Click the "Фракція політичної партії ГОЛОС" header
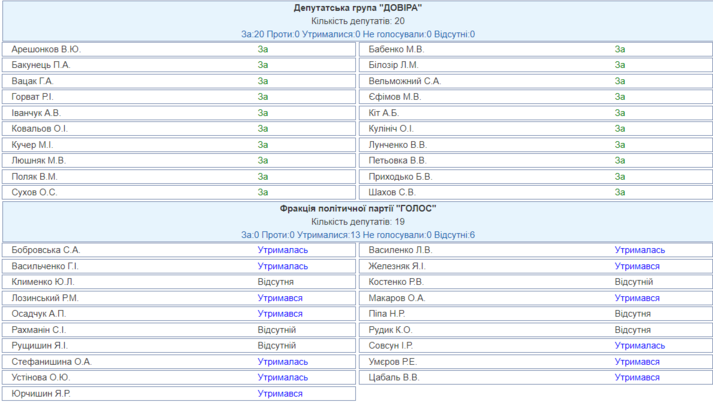This screenshot has width=713, height=402. [x=357, y=208]
